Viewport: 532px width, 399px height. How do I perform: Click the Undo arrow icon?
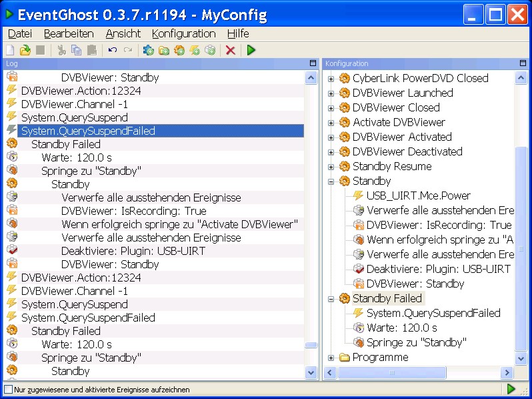pos(113,50)
